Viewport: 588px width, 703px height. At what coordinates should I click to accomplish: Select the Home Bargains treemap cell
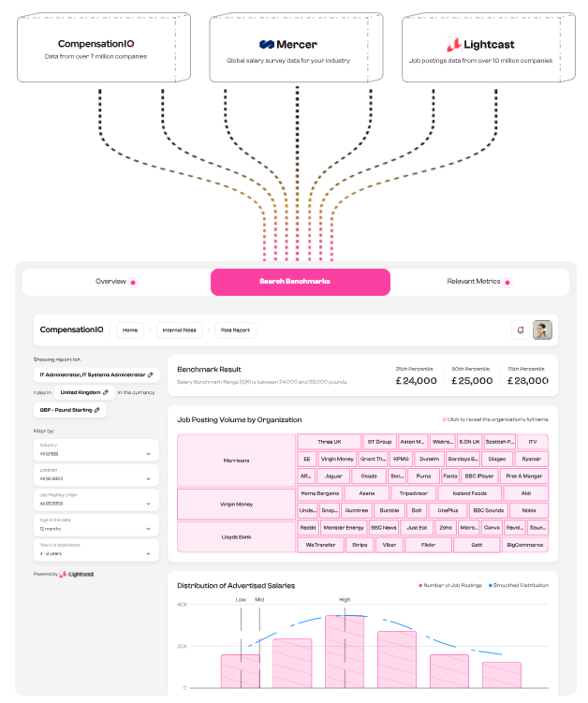pos(320,493)
